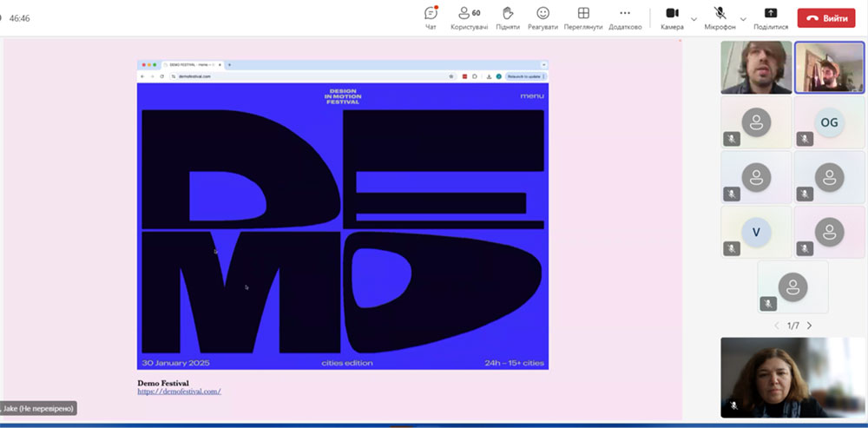
Task: Click the shared browser's back arrow
Action: tap(142, 76)
